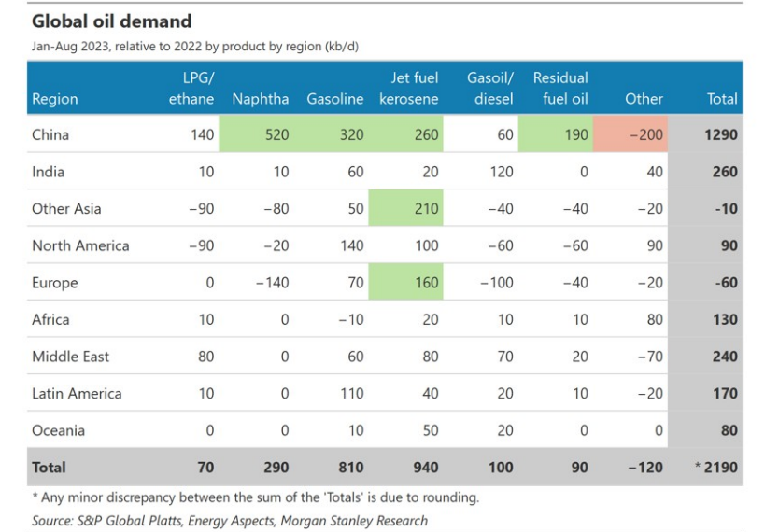Viewport: 779px width, 532px height.
Task: Click the LPG/ethane column header
Action: (191, 89)
